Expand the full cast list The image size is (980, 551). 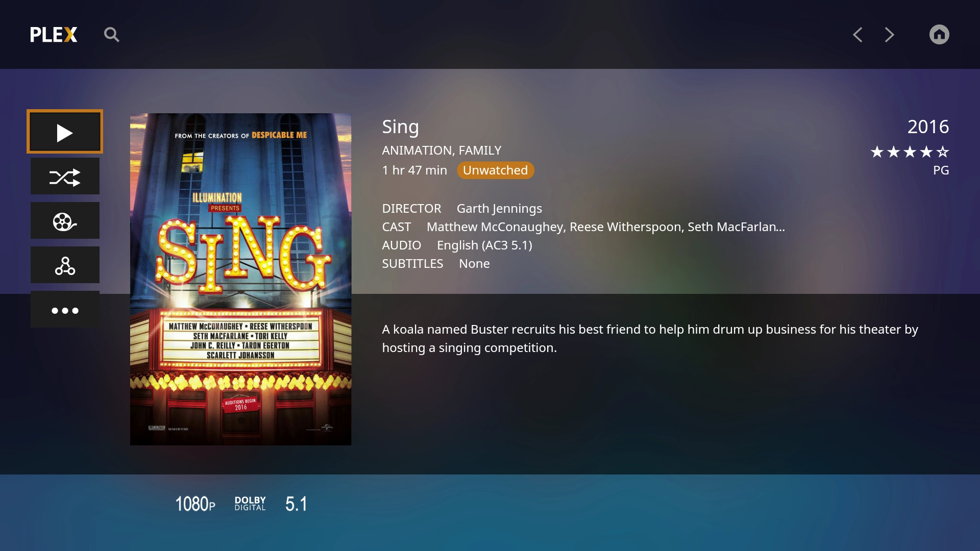coord(779,226)
